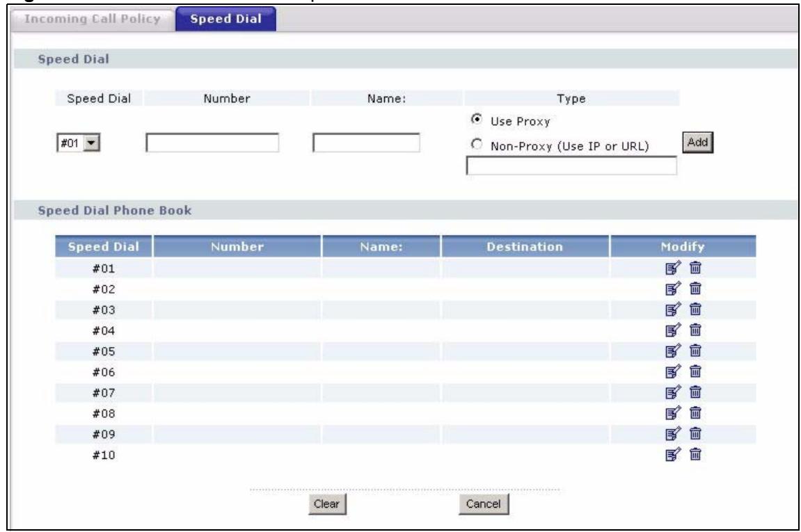Edit speed dial entry #05
801x532 pixels.
click(x=673, y=351)
